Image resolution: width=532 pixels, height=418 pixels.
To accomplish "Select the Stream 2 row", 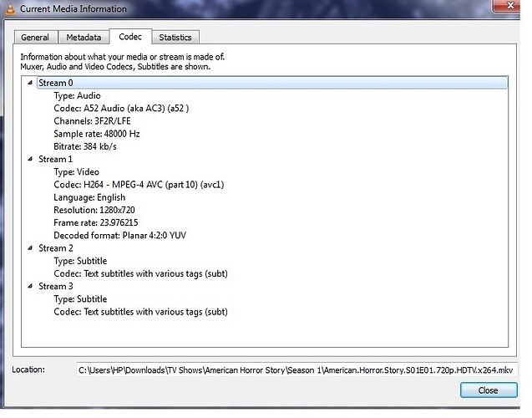I will (56, 248).
